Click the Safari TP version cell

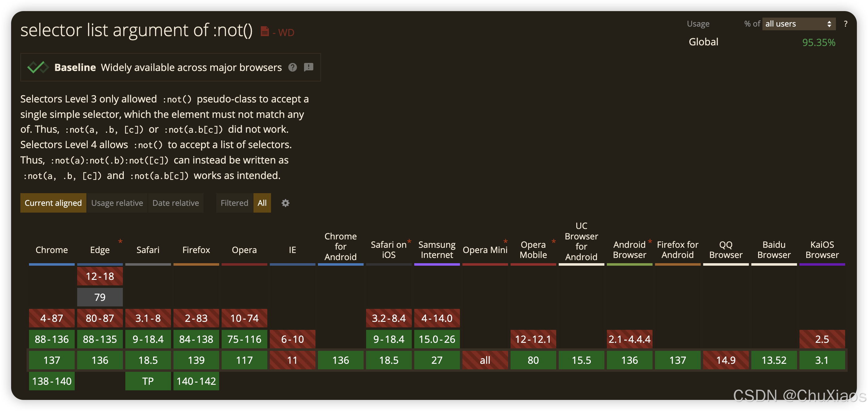[x=148, y=381]
